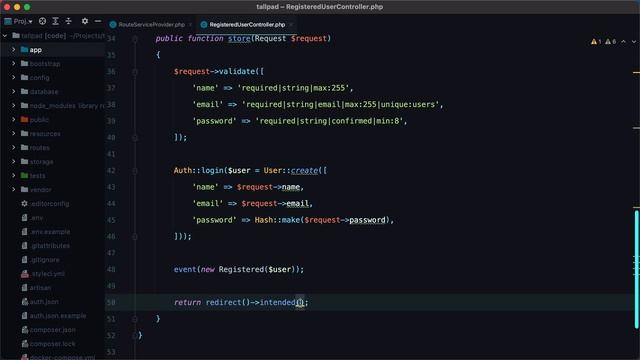Expand the vendor folder

[13, 189]
